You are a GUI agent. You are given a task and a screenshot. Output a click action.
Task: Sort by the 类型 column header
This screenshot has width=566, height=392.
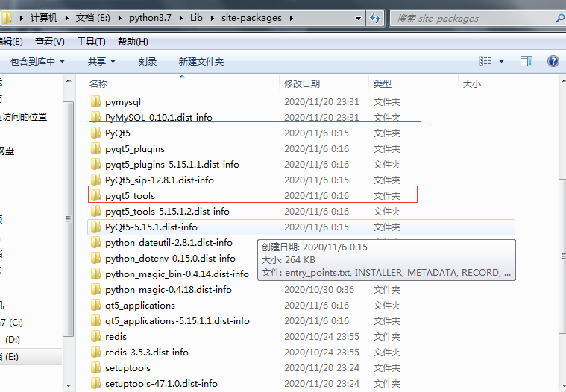[x=383, y=83]
